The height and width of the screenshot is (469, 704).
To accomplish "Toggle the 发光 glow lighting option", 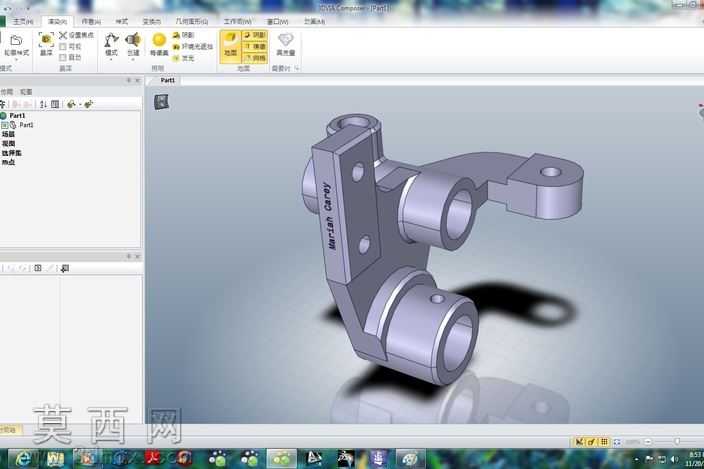I will [183, 58].
